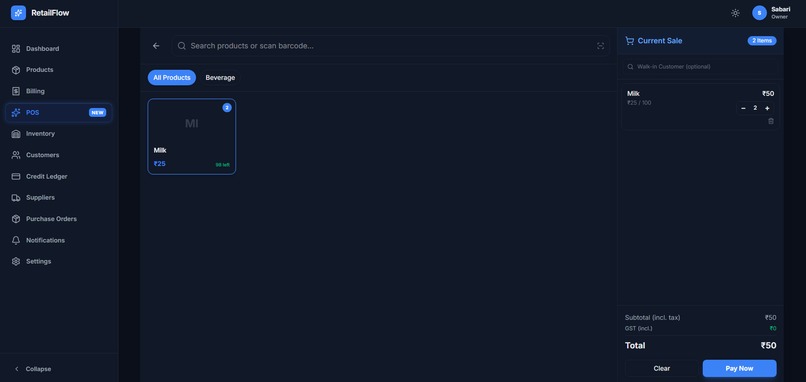Click the GST (incl.) label
The width and height of the screenshot is (806, 382).
coord(638,329)
